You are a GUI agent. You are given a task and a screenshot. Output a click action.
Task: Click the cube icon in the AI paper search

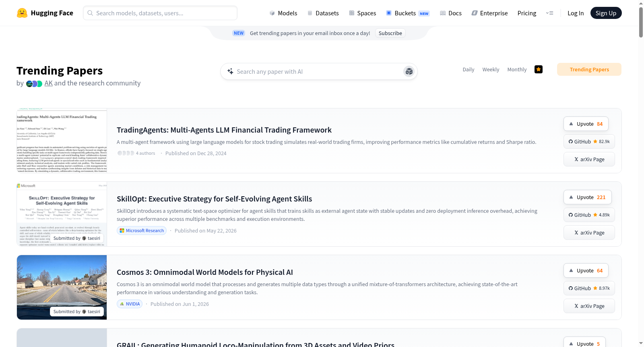point(409,71)
